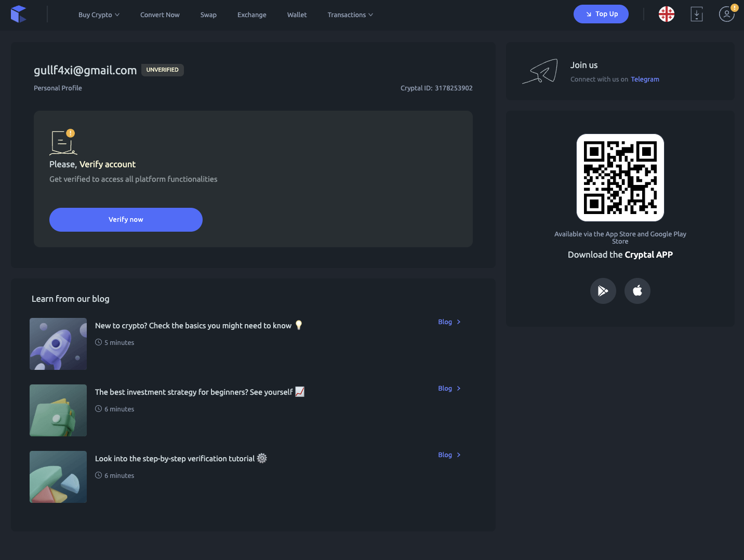Expand the Transactions dropdown menu
Image resolution: width=744 pixels, height=560 pixels.
(350, 15)
